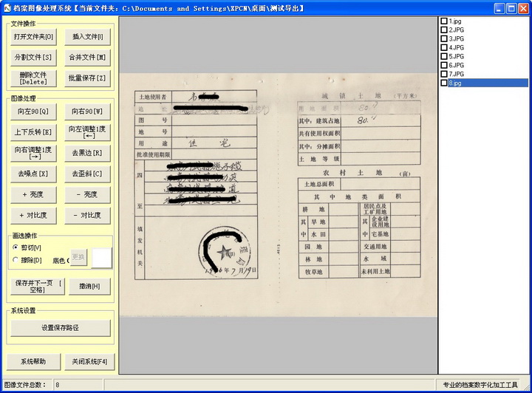
Task: Open 系统帮助 help button
Action: (x=33, y=361)
